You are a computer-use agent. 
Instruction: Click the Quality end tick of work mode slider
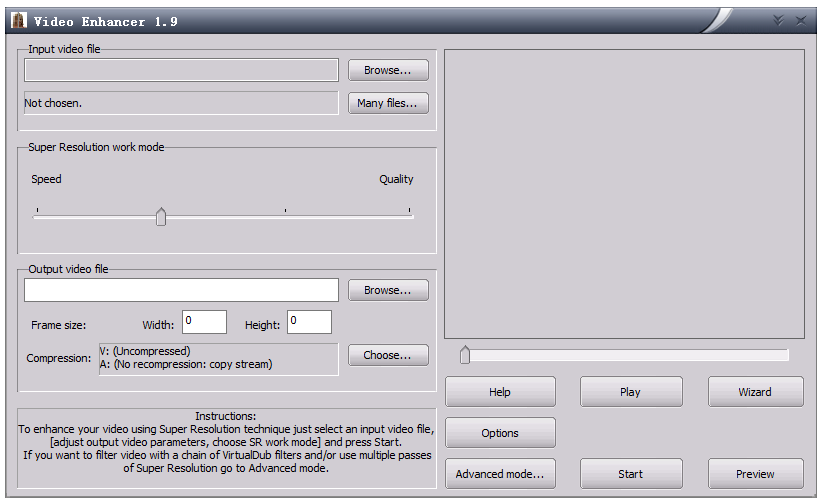click(409, 210)
